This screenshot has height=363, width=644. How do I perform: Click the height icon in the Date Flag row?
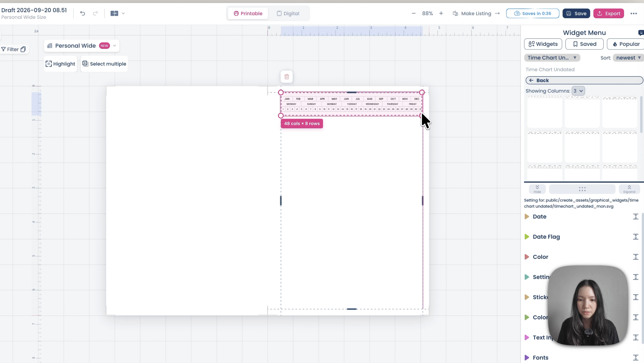point(636,237)
